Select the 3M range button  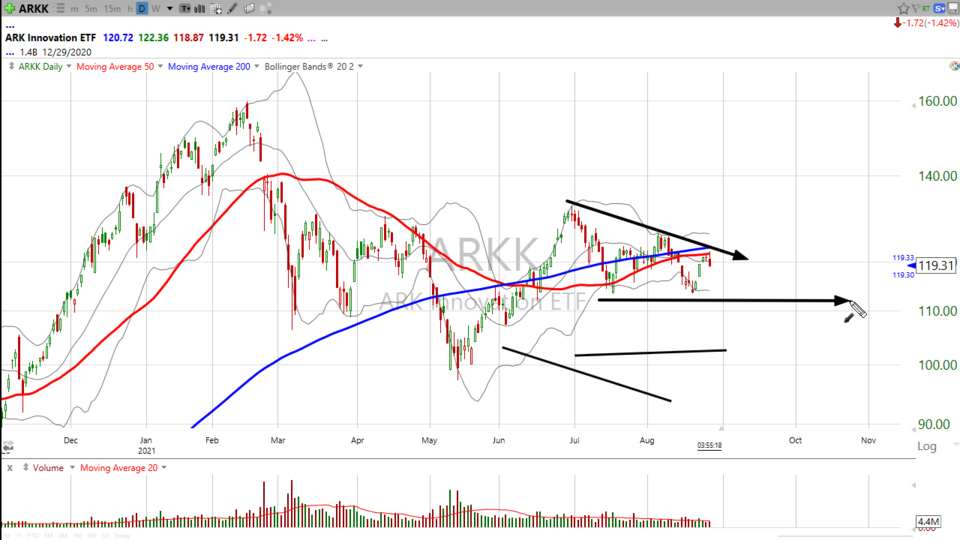62,536
